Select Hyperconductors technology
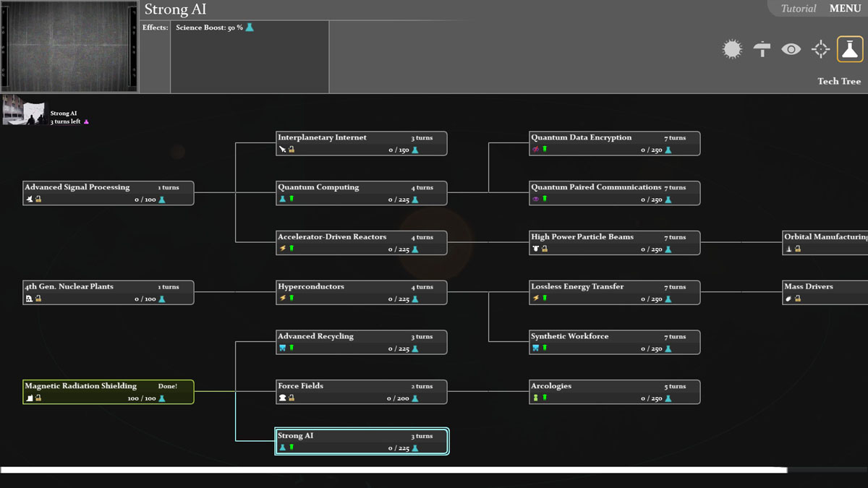The image size is (868, 488). point(362,292)
